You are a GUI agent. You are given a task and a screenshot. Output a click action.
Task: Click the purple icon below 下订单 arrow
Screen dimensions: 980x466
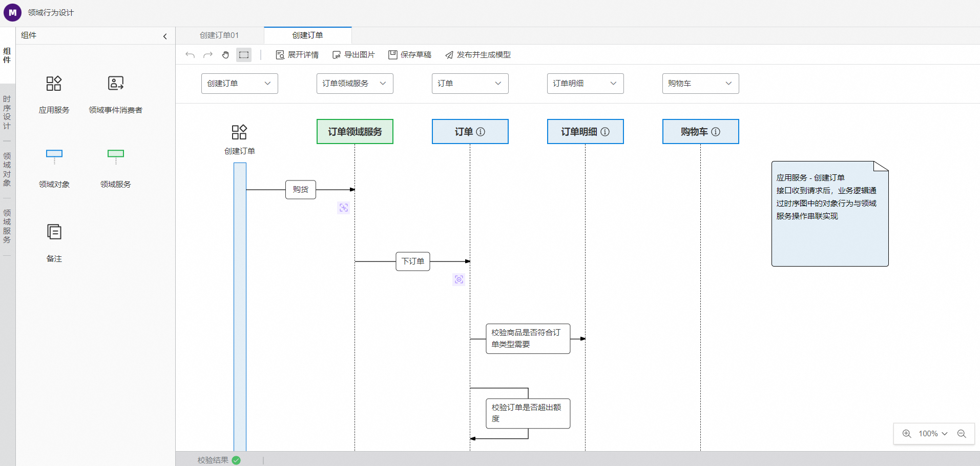[459, 279]
